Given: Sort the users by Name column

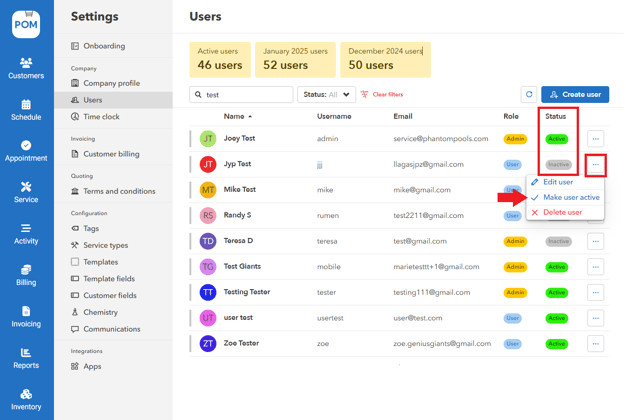Looking at the screenshot, I should pos(237,116).
